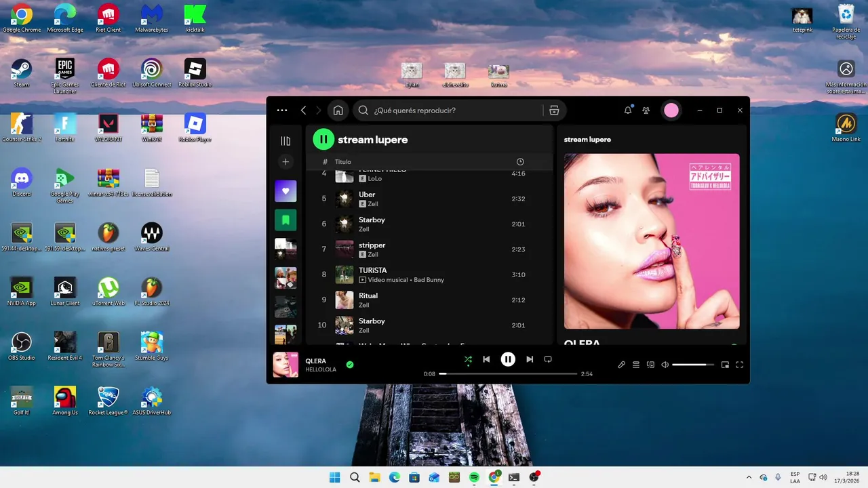Open the pink profile avatar menu
Screen dimensions: 868x488
[x=671, y=110]
